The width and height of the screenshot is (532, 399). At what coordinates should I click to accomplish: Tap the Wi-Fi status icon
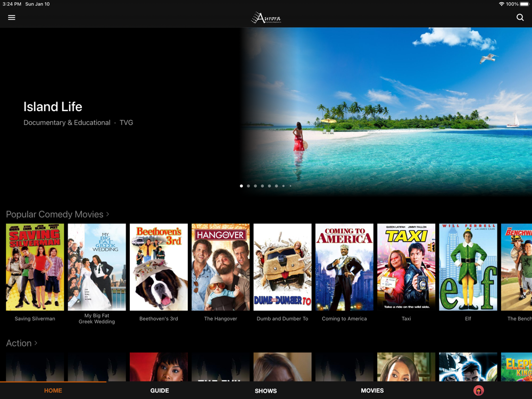point(501,4)
